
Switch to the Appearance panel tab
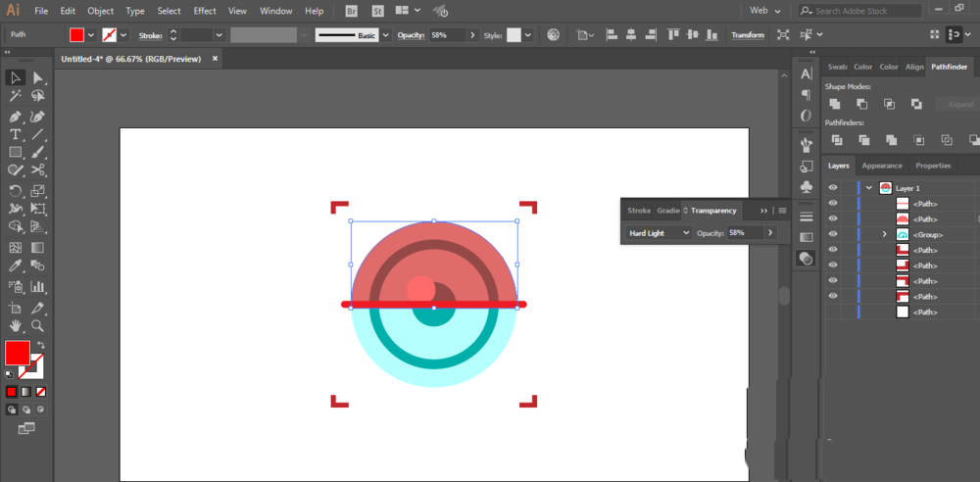click(882, 166)
